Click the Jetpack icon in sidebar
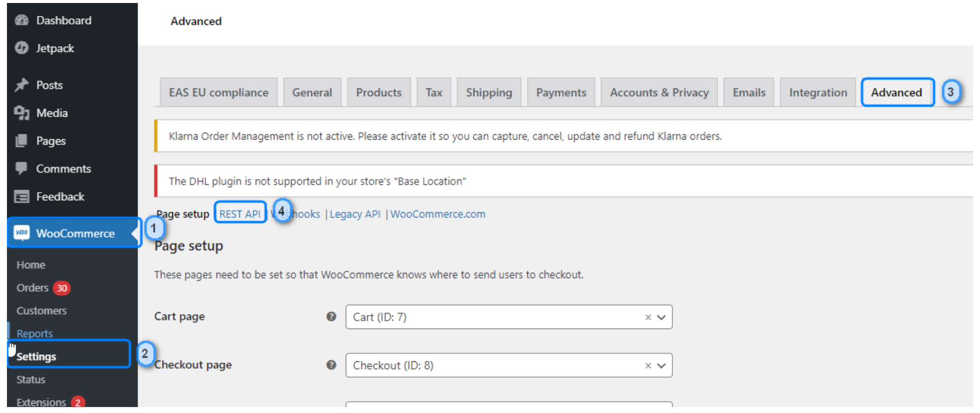Viewport: 980px width, 413px height. [x=21, y=48]
